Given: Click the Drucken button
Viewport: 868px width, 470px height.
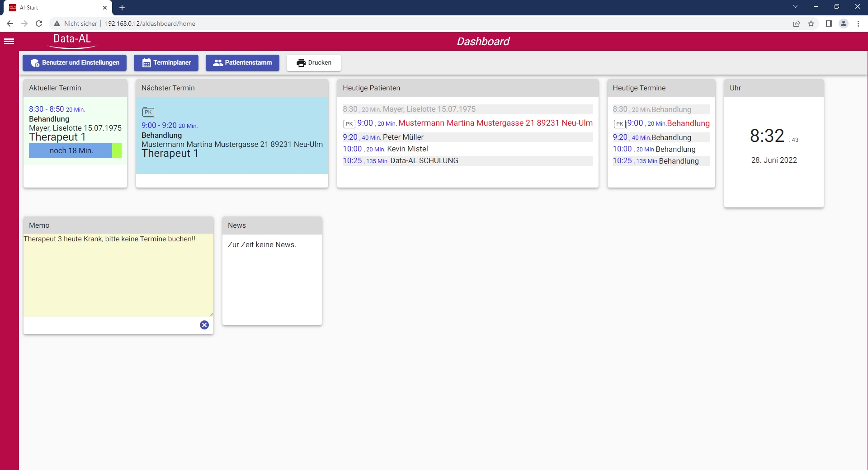Looking at the screenshot, I should pos(314,63).
